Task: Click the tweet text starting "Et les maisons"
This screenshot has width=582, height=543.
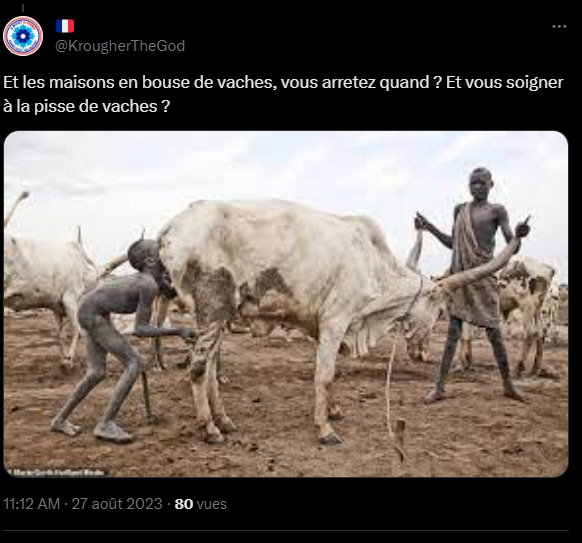Action: pyautogui.click(x=283, y=94)
